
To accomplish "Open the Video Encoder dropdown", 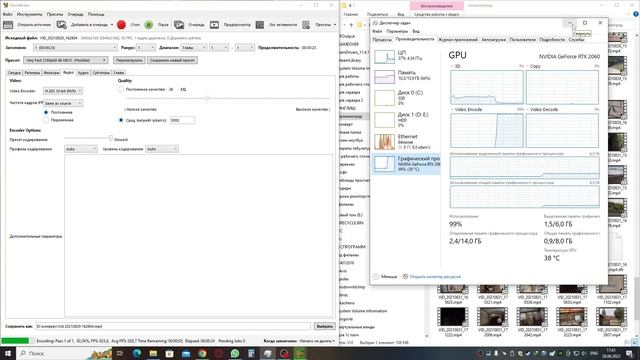I will 63,91.
